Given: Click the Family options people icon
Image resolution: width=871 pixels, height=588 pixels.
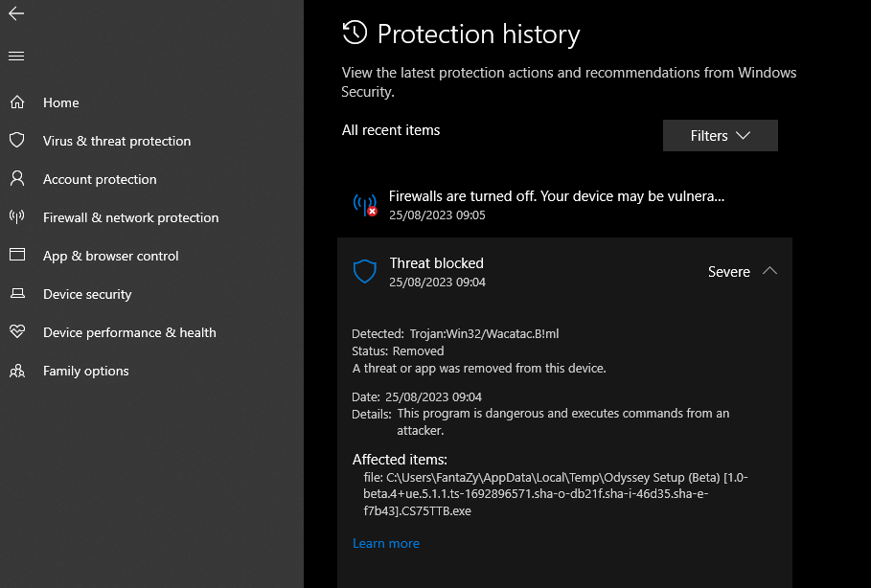Looking at the screenshot, I should point(17,371).
